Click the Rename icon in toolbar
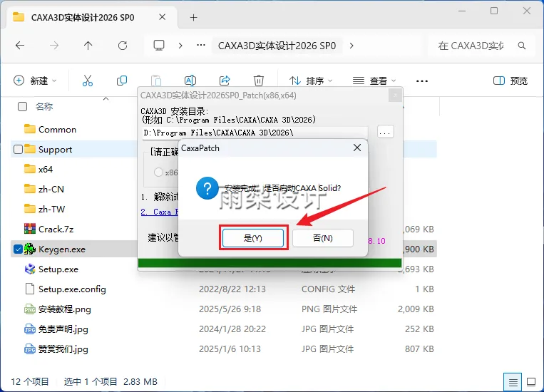544x392 pixels. (x=190, y=81)
